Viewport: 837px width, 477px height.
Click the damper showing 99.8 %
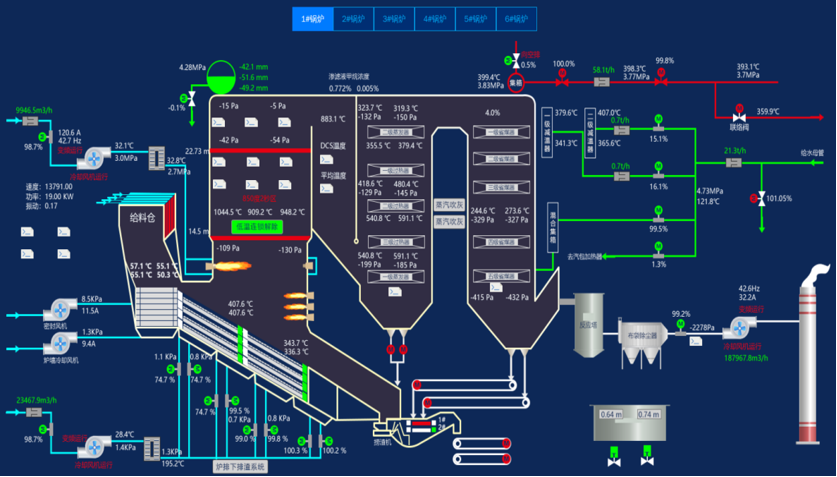266,430
